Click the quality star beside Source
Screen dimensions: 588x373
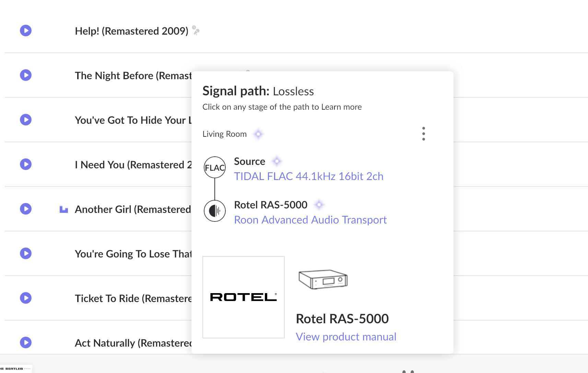tap(277, 161)
